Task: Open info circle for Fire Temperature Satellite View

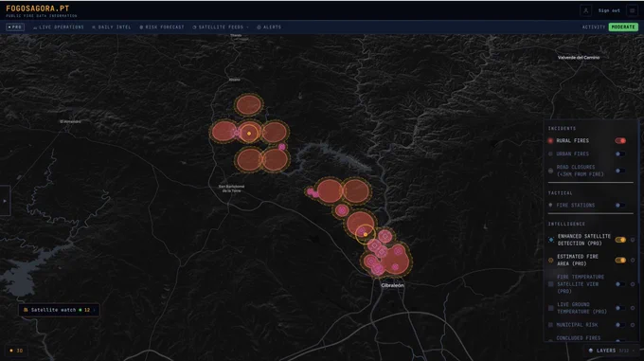Action: pyautogui.click(x=633, y=284)
